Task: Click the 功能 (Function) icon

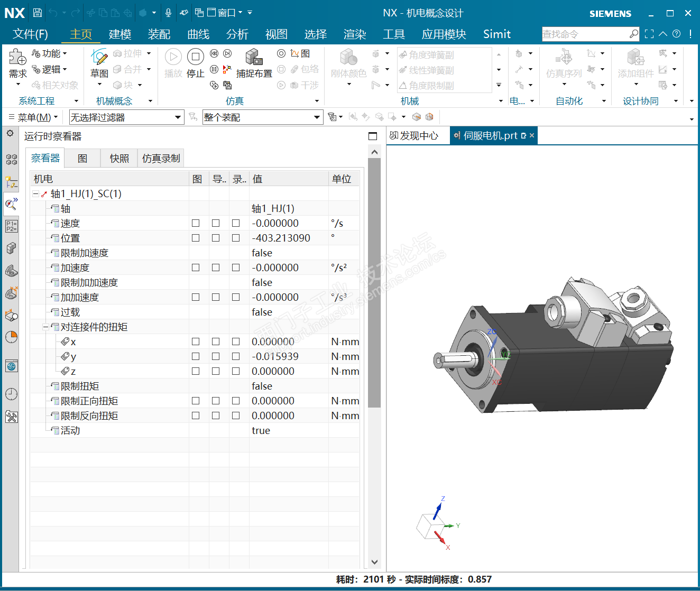Action: coord(36,53)
